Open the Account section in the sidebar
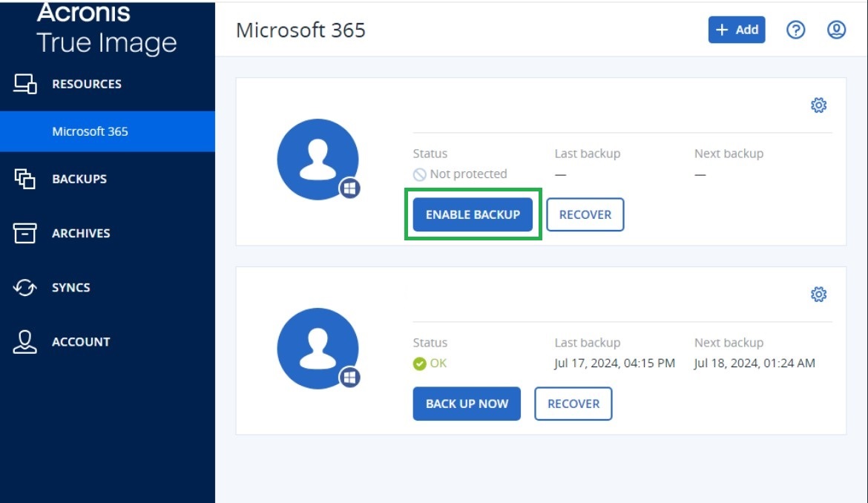 pyautogui.click(x=80, y=341)
